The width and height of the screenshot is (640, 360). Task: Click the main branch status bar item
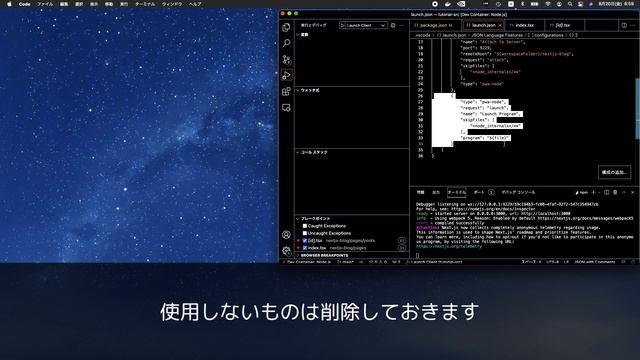(x=346, y=262)
